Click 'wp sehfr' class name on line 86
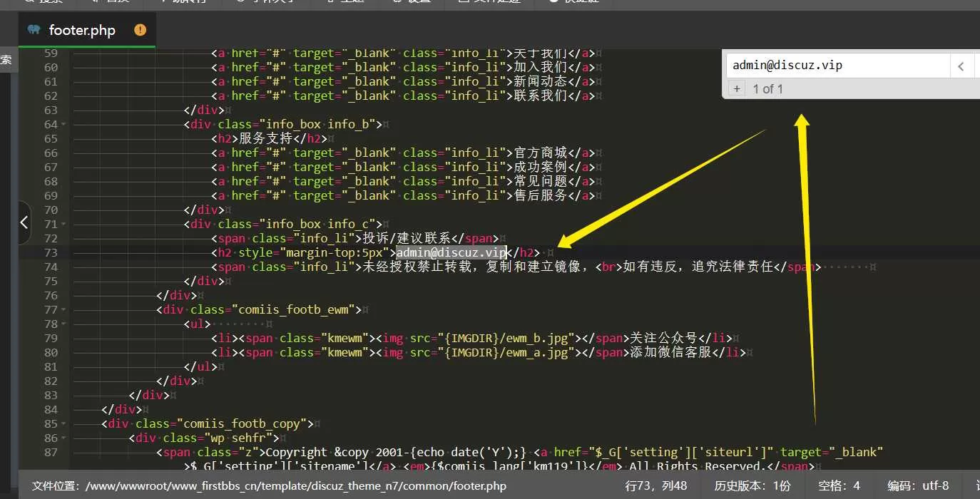The image size is (980, 499). tap(238, 438)
